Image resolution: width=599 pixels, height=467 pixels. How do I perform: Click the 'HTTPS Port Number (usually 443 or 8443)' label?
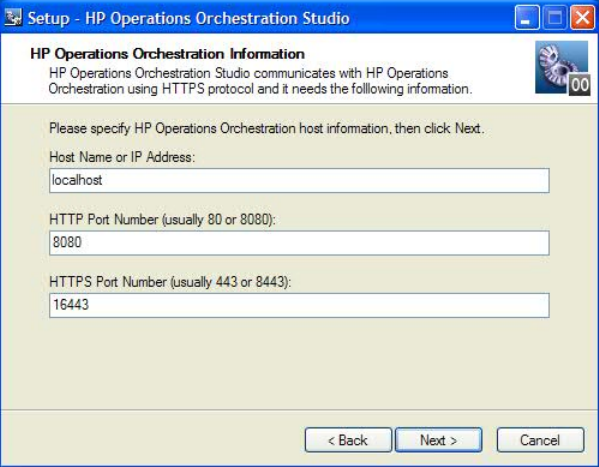click(170, 282)
